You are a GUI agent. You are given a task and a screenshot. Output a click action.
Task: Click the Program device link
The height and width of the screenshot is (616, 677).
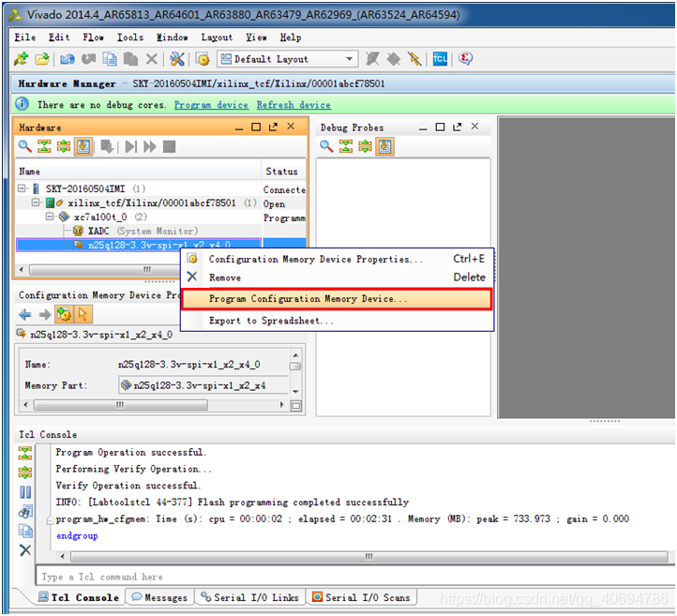coord(211,105)
